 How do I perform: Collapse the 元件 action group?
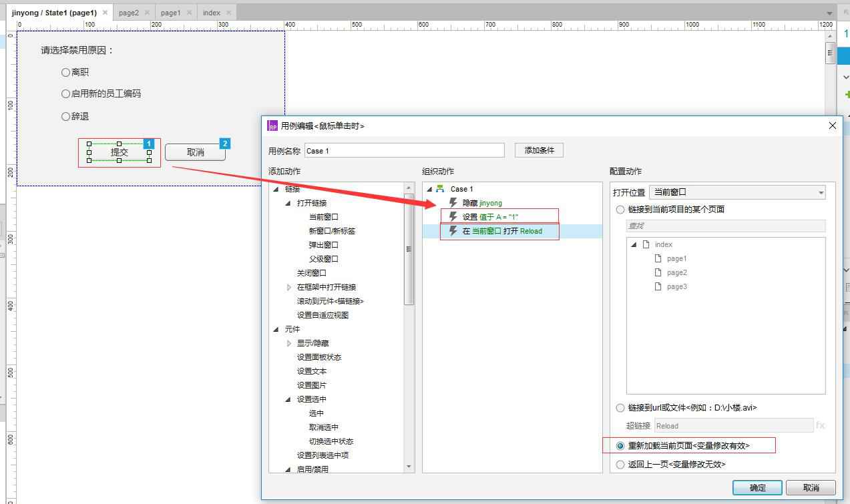click(x=276, y=329)
